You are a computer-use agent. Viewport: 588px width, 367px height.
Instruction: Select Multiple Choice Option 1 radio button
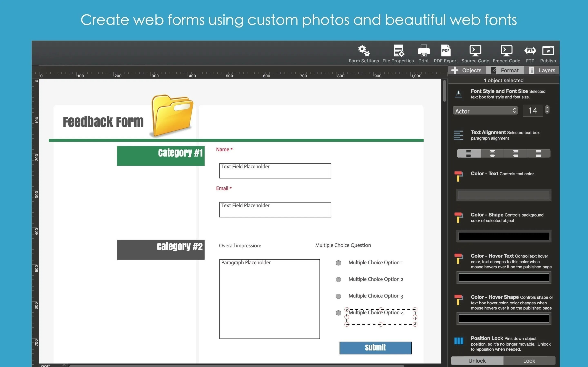pyautogui.click(x=339, y=263)
